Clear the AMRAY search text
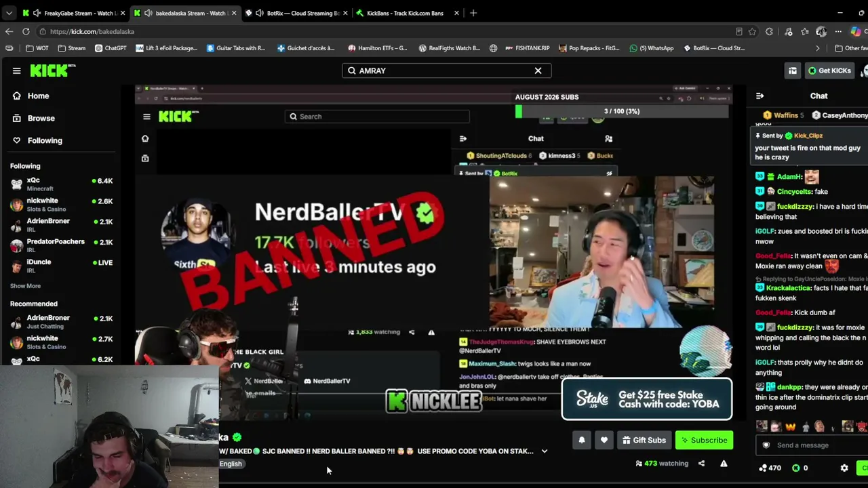 [x=538, y=70]
